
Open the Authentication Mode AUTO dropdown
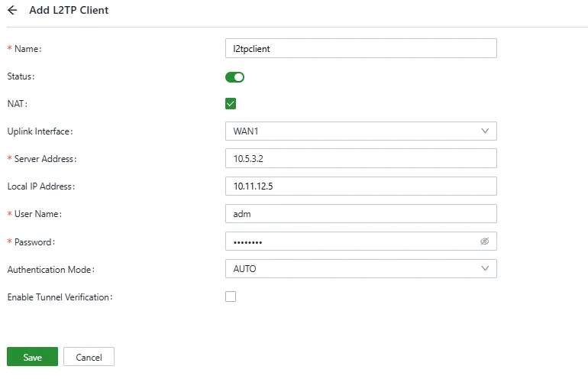(361, 268)
